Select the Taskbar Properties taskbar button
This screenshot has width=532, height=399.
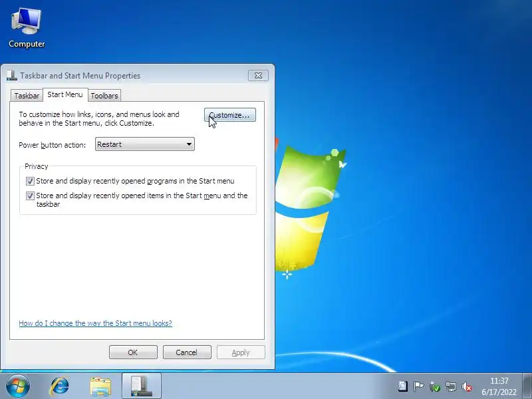pyautogui.click(x=142, y=386)
